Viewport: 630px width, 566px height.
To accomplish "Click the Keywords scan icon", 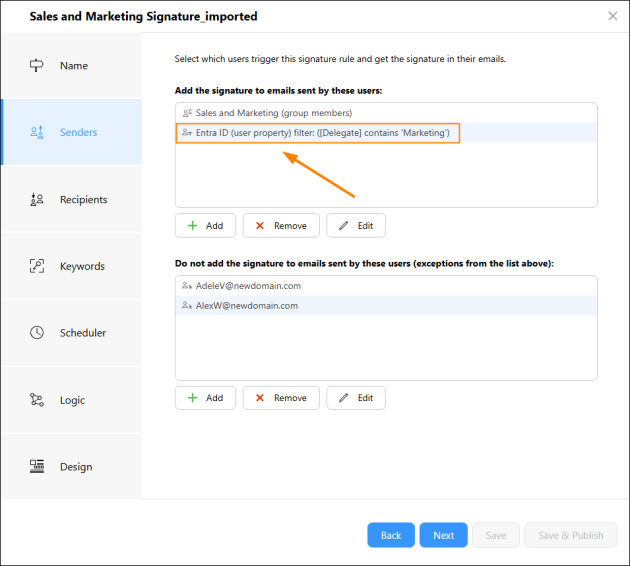I will (x=37, y=266).
